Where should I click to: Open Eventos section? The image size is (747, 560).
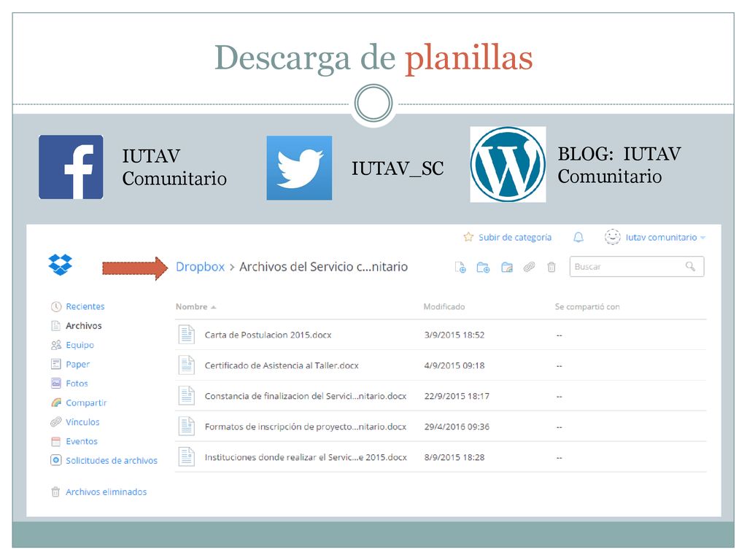pos(82,441)
